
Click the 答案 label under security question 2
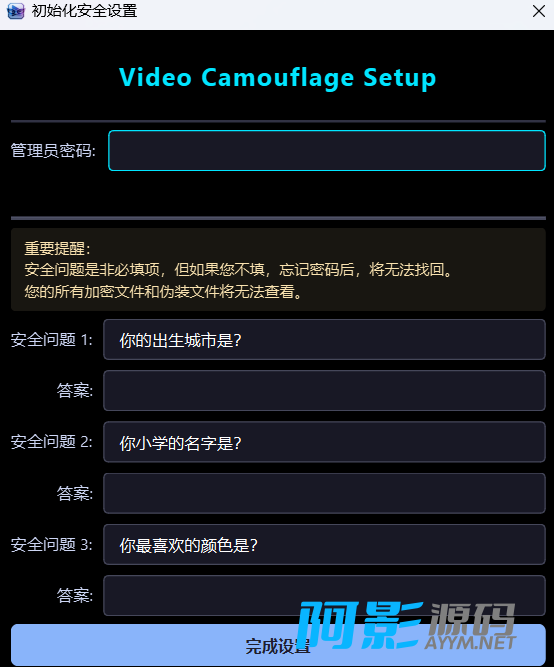75,493
